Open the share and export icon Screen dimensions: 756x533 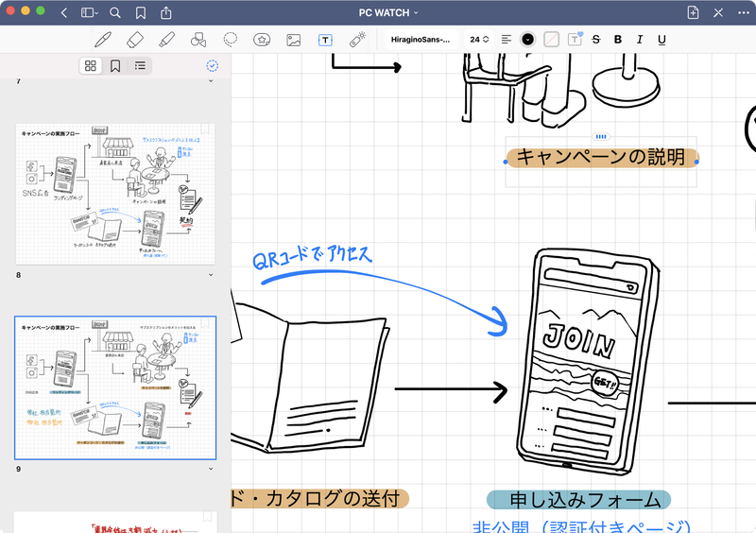coord(166,12)
